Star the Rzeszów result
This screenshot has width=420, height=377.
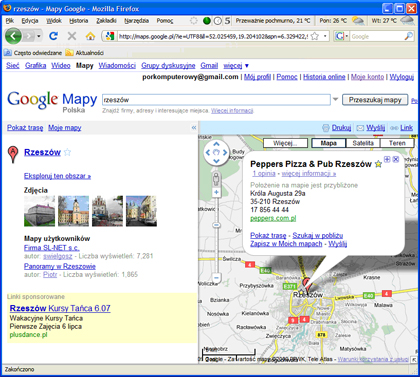(x=67, y=152)
